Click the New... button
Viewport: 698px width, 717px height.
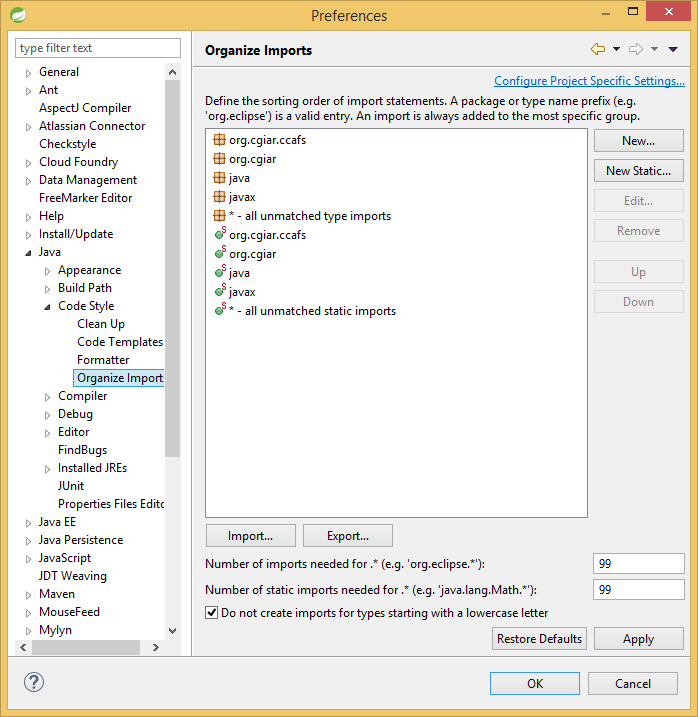coord(639,140)
